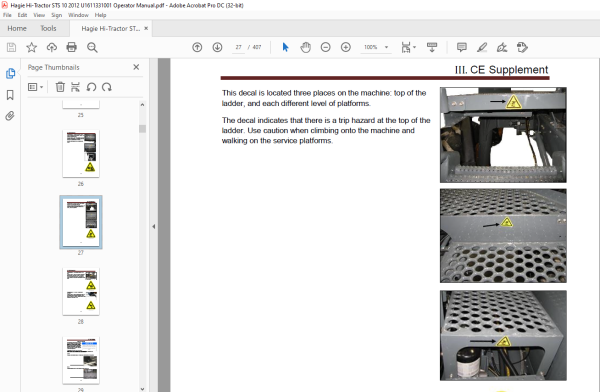Rotate thumbnails counterclockwise

coord(91,87)
